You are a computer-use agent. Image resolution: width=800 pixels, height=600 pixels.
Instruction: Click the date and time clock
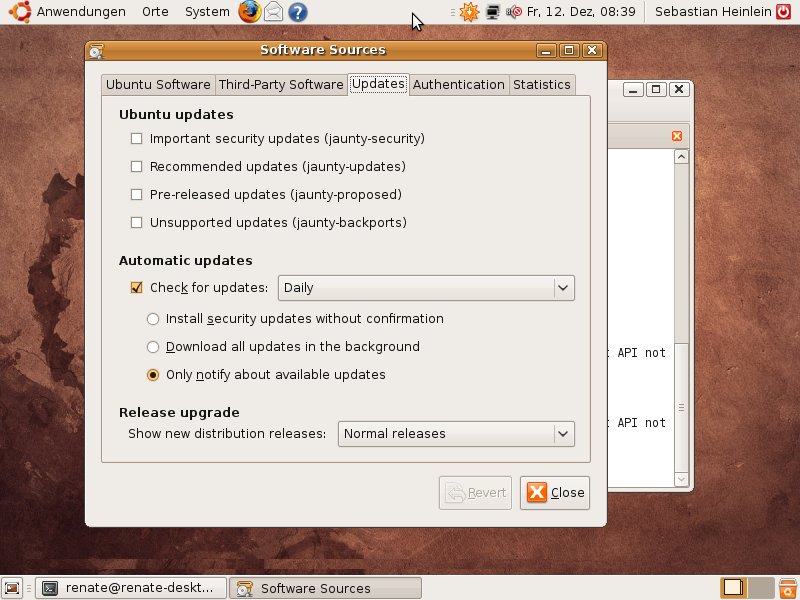[581, 12]
